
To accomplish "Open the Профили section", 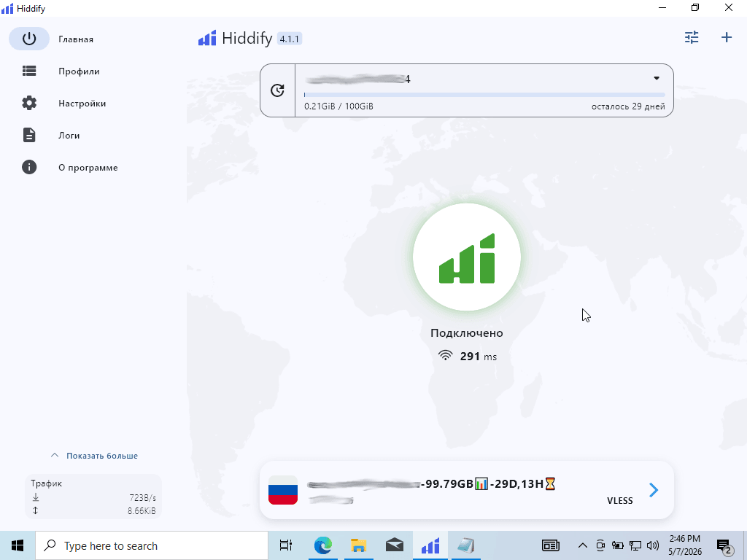I will point(79,71).
